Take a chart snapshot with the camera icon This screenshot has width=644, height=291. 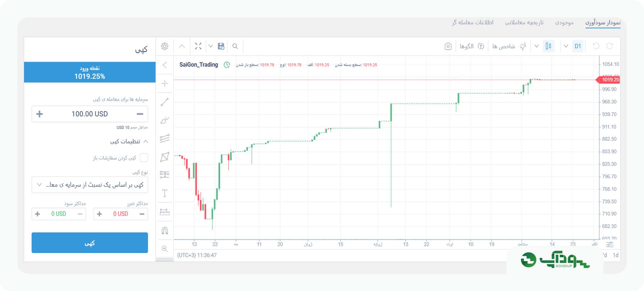tap(448, 46)
